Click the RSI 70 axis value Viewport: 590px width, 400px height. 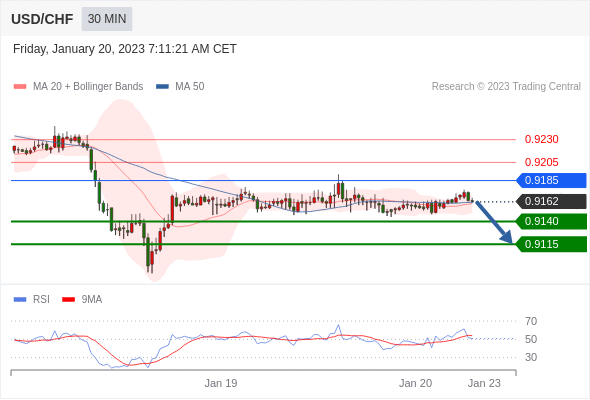coord(531,321)
